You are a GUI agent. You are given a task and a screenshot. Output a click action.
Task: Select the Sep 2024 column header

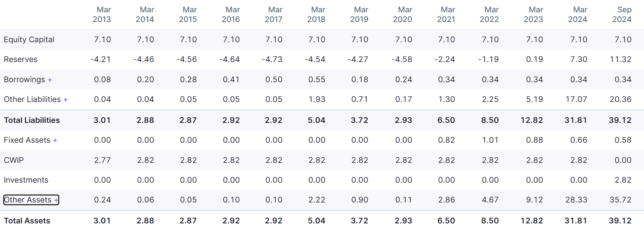(622, 15)
